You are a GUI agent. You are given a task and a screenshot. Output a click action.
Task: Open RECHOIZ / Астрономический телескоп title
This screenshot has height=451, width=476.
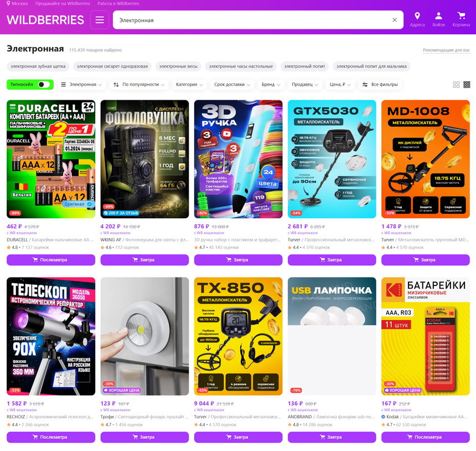click(50, 417)
